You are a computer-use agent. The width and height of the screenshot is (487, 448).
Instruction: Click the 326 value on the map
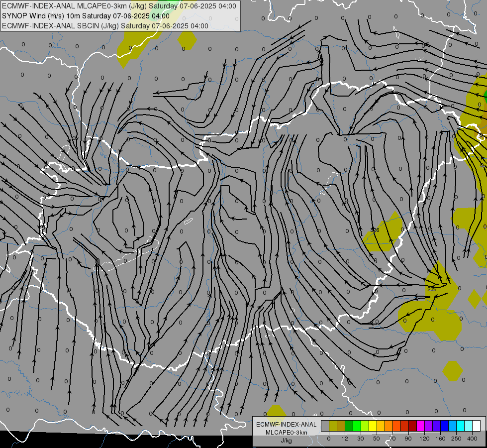tap(375, 230)
